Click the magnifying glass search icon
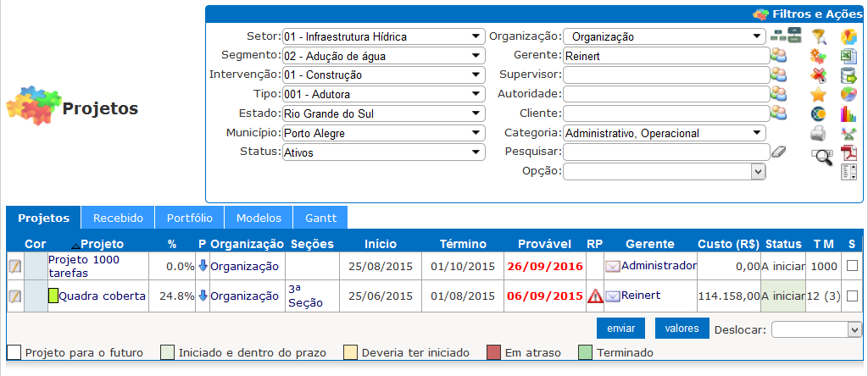Viewport: 868px width, 376px height. click(x=822, y=157)
